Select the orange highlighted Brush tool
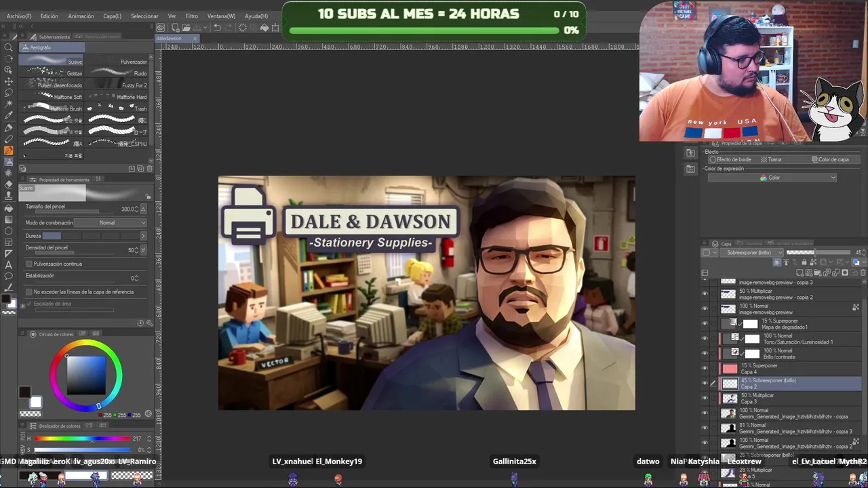 point(9,150)
